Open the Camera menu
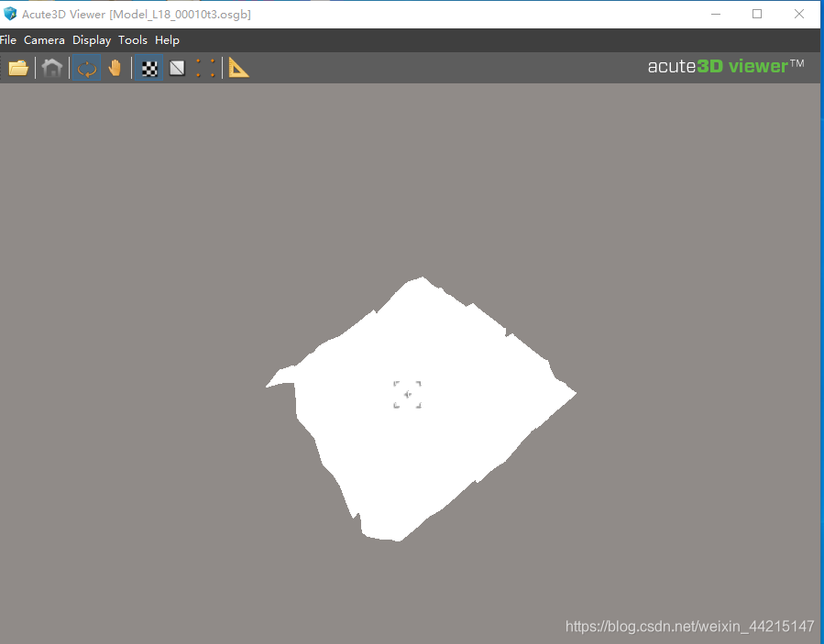 point(44,40)
